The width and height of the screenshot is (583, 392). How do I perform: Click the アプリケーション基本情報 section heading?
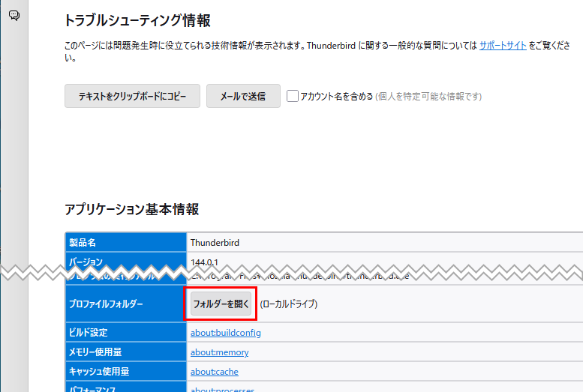131,208
